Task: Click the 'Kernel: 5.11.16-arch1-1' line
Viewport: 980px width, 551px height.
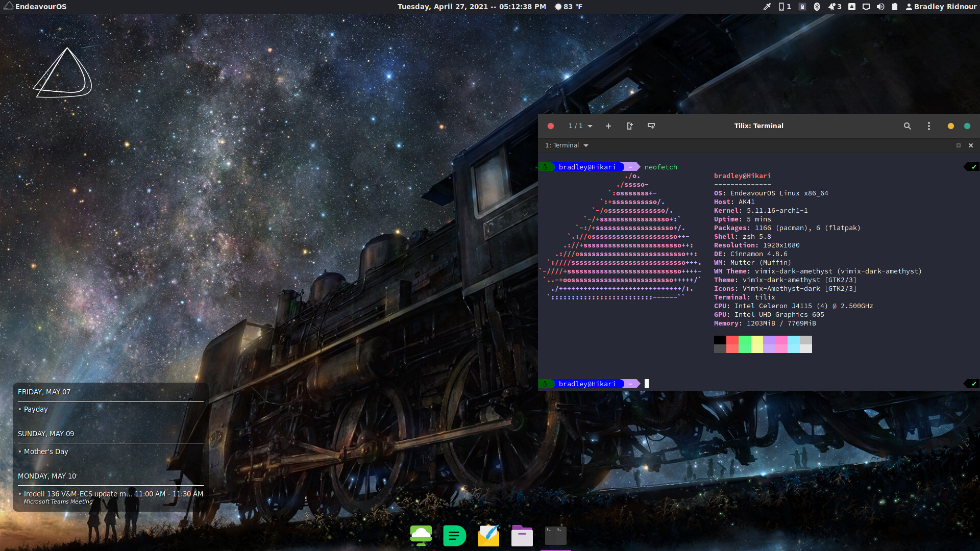Action: (761, 211)
